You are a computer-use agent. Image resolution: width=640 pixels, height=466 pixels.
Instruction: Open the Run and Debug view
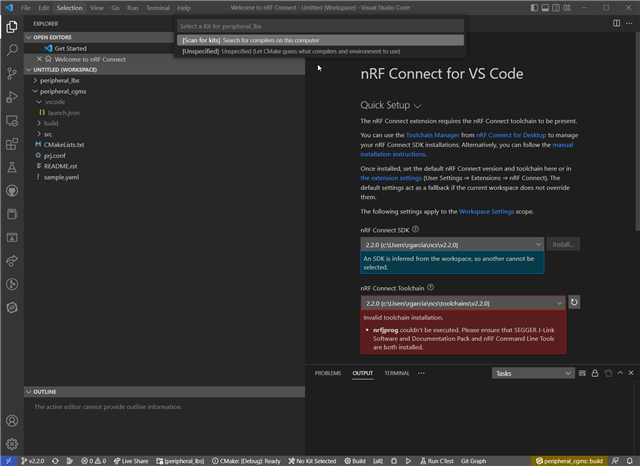coord(12,97)
